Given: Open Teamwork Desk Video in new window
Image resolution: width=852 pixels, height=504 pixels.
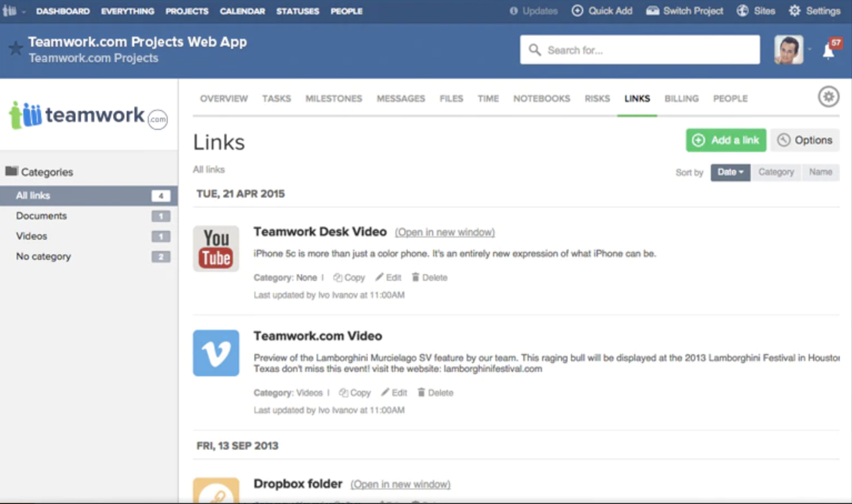Looking at the screenshot, I should (445, 232).
